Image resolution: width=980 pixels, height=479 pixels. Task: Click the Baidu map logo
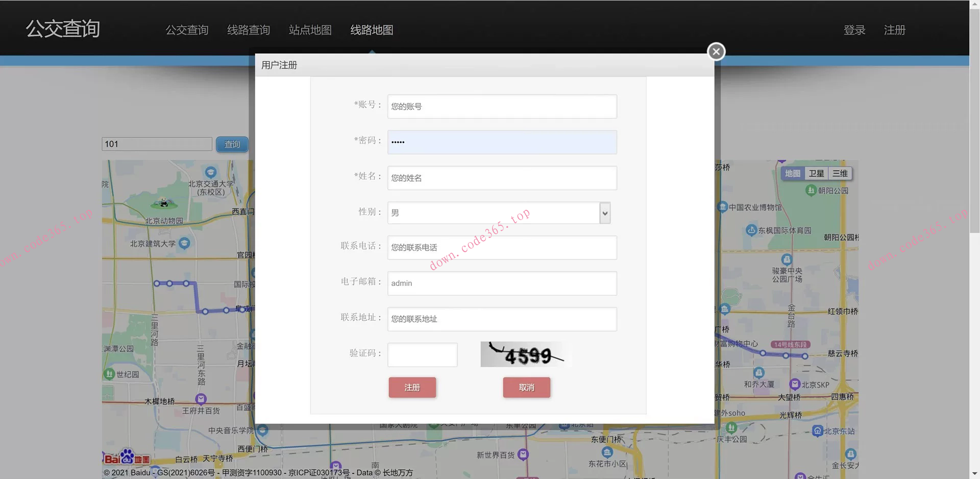[x=127, y=458]
